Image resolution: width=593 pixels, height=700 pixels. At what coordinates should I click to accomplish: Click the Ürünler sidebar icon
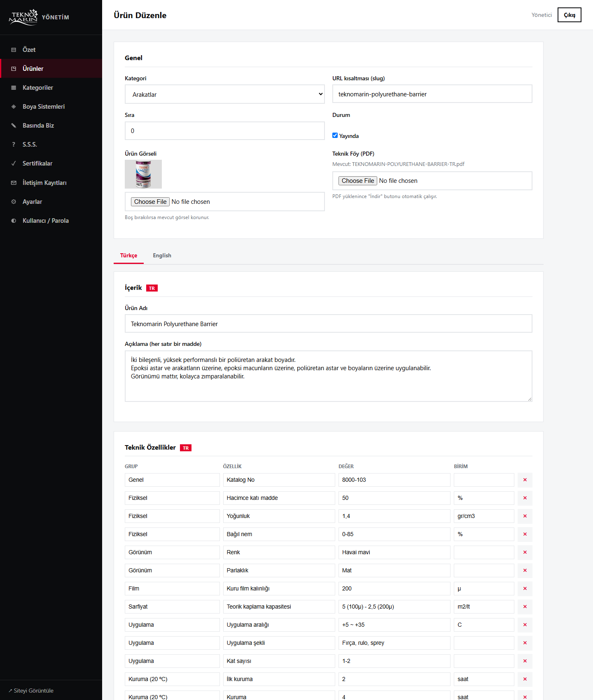coord(14,69)
